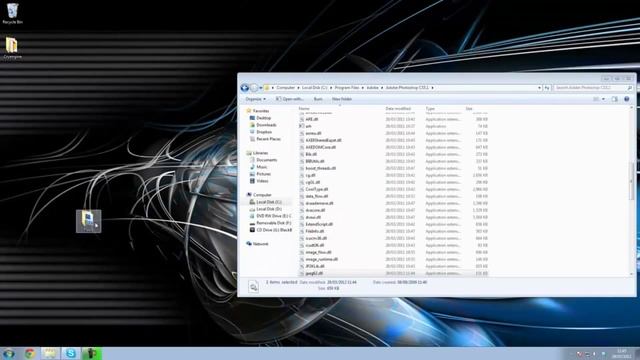This screenshot has width=640, height=360.
Task: Click New folder in the toolbar
Action: (x=342, y=99)
